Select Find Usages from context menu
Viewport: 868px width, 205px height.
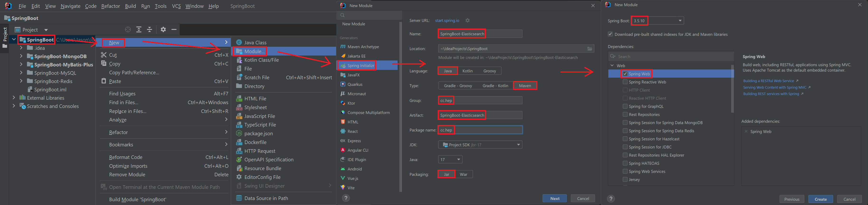(x=122, y=93)
